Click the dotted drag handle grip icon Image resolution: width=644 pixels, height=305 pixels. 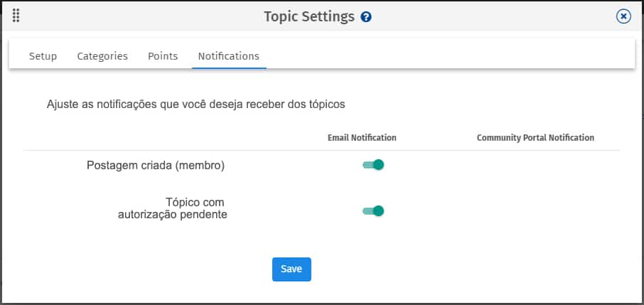pos(16,16)
